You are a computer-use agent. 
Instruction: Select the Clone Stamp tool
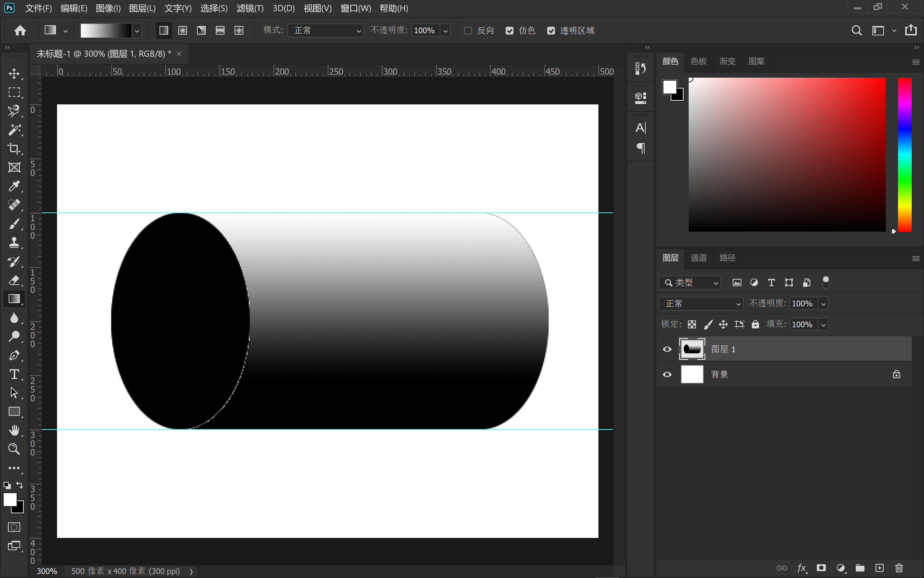pyautogui.click(x=14, y=242)
